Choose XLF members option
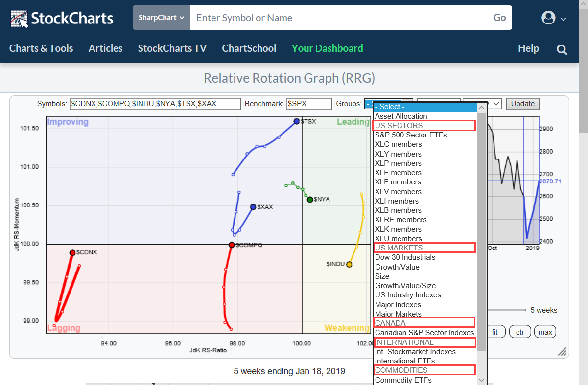Viewport: 588px width, 385px height. coord(424,182)
